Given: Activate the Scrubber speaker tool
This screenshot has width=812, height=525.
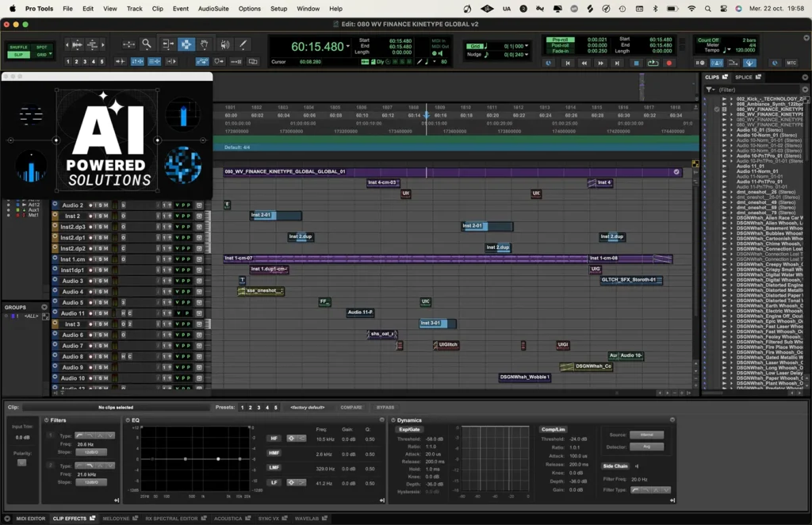Looking at the screenshot, I should click(224, 44).
